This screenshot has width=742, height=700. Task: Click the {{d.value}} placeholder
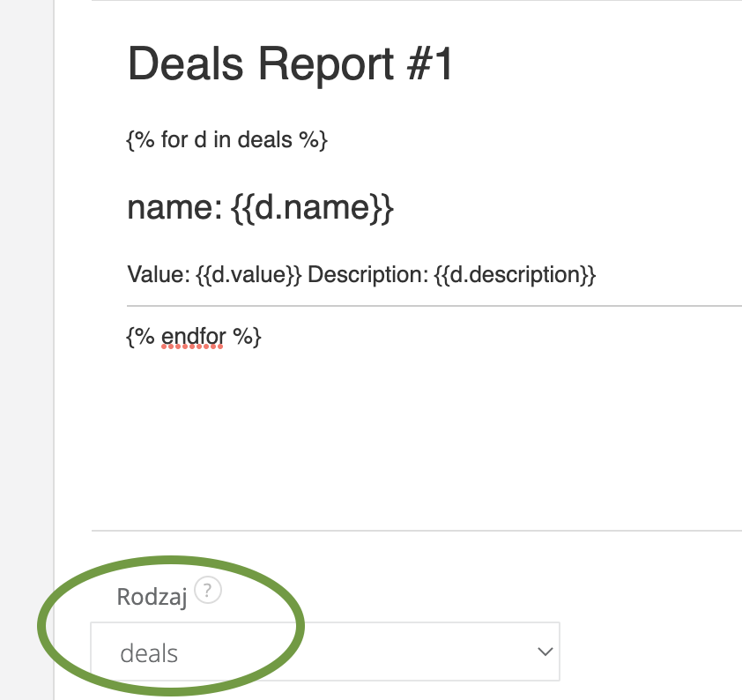coord(248,275)
